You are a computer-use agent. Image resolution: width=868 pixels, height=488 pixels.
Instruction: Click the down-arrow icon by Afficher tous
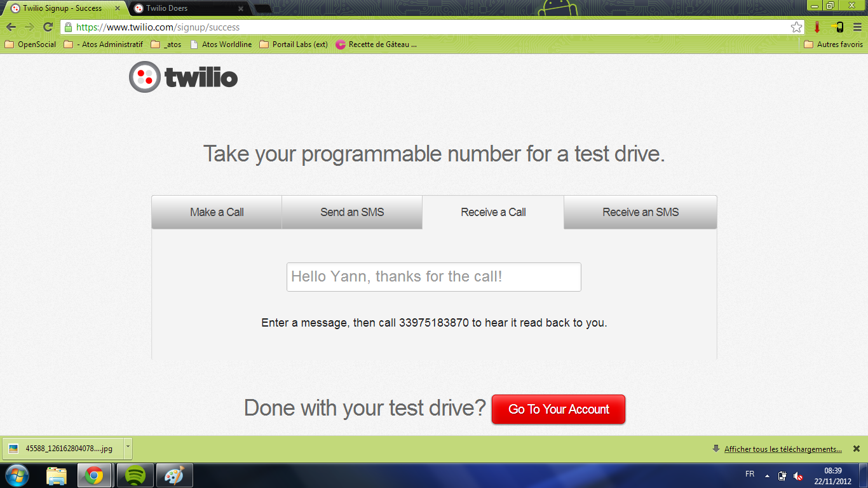pyautogui.click(x=716, y=449)
